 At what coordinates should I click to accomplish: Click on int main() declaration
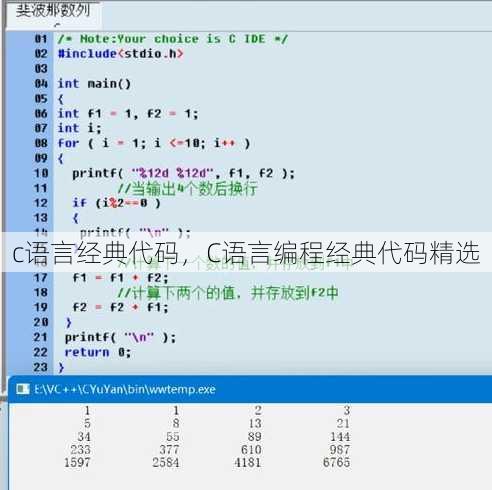94,83
